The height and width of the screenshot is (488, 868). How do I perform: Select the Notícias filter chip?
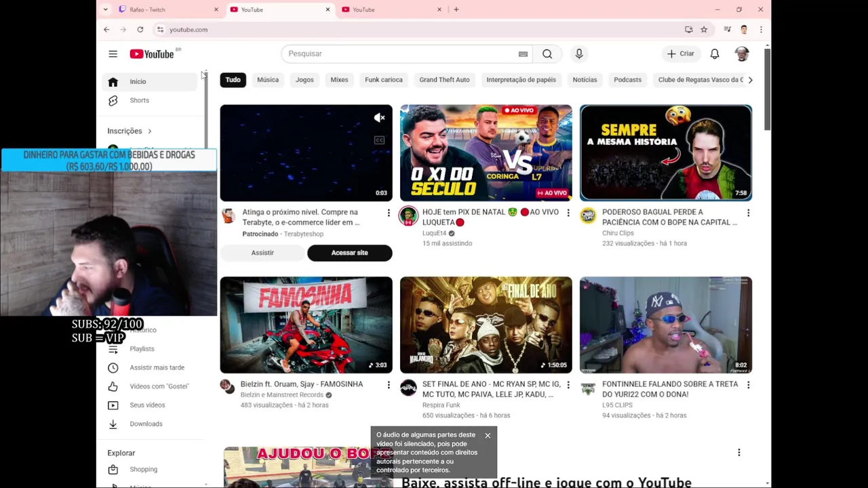pos(585,80)
